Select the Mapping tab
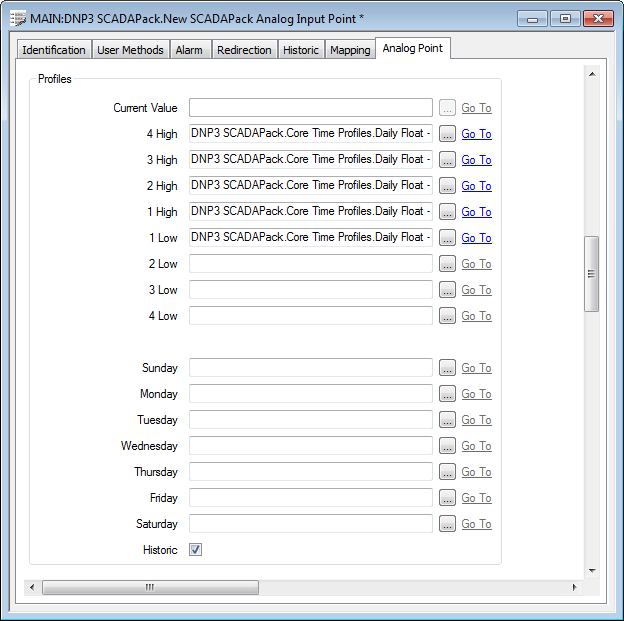This screenshot has width=624, height=621. pos(350,50)
